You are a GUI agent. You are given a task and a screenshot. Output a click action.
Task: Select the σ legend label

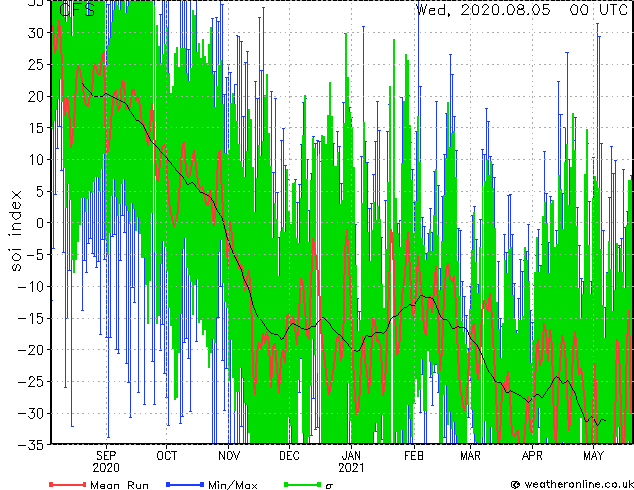329,486
